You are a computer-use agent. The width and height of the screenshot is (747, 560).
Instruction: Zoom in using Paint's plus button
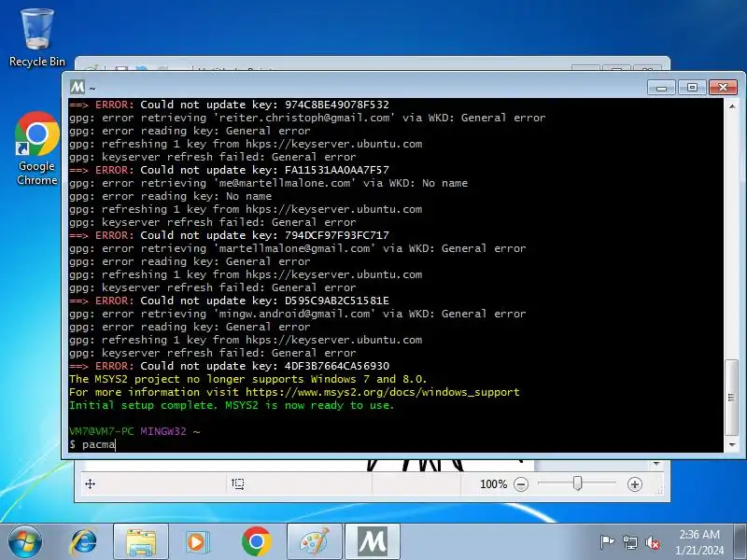coord(635,484)
